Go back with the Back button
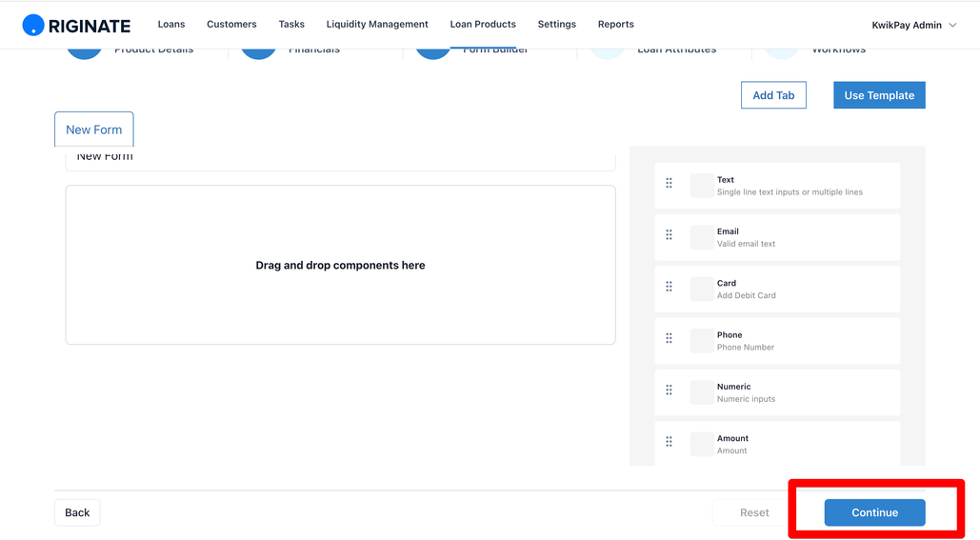Viewport: 980px width, 540px height. (x=77, y=512)
